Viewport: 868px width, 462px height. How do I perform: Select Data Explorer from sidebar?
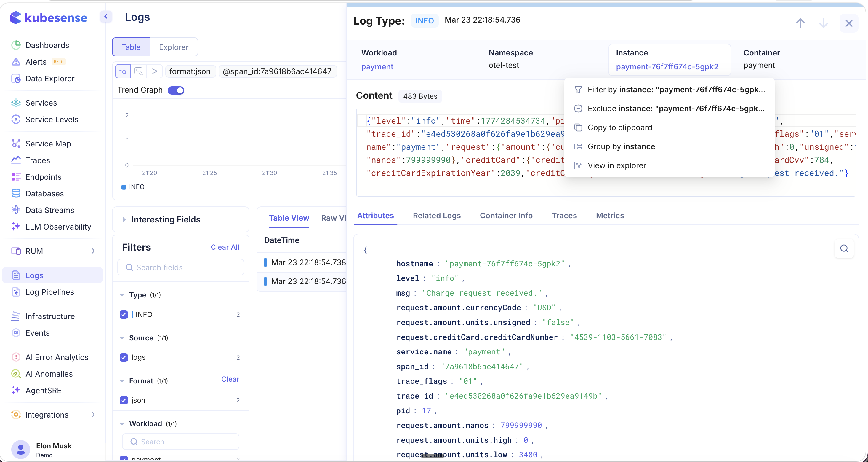49,78
